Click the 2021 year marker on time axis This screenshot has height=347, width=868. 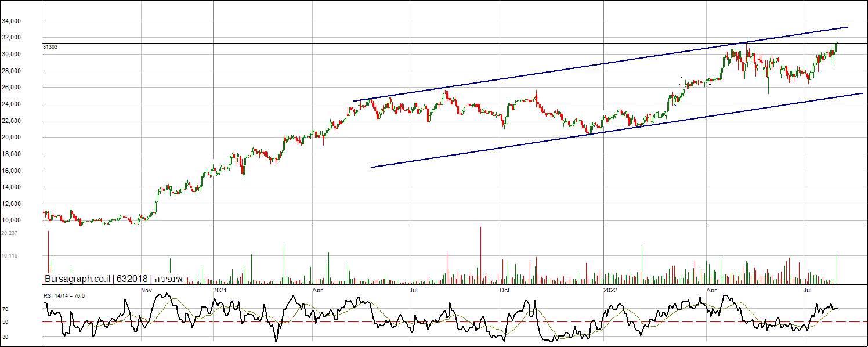(x=219, y=290)
